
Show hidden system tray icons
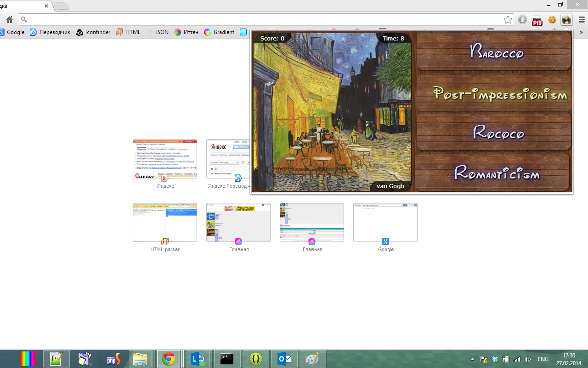(473, 359)
